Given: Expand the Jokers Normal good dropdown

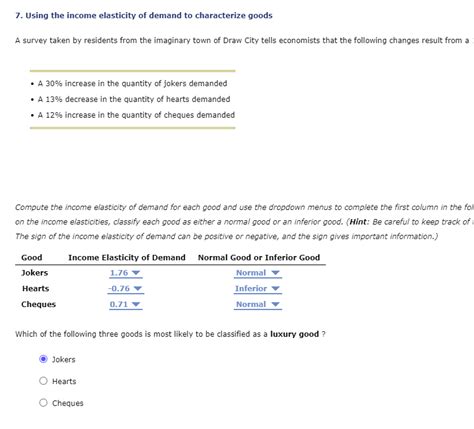Looking at the screenshot, I should (x=258, y=273).
